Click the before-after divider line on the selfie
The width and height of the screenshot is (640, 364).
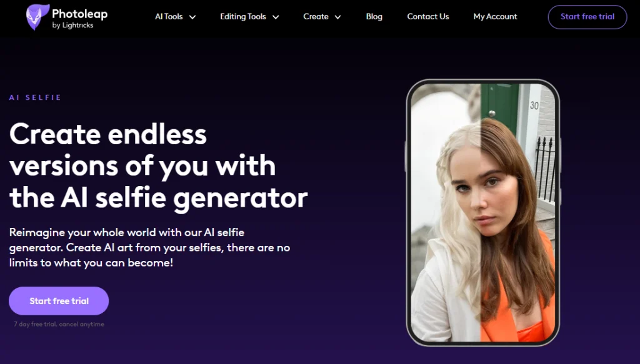(x=481, y=212)
